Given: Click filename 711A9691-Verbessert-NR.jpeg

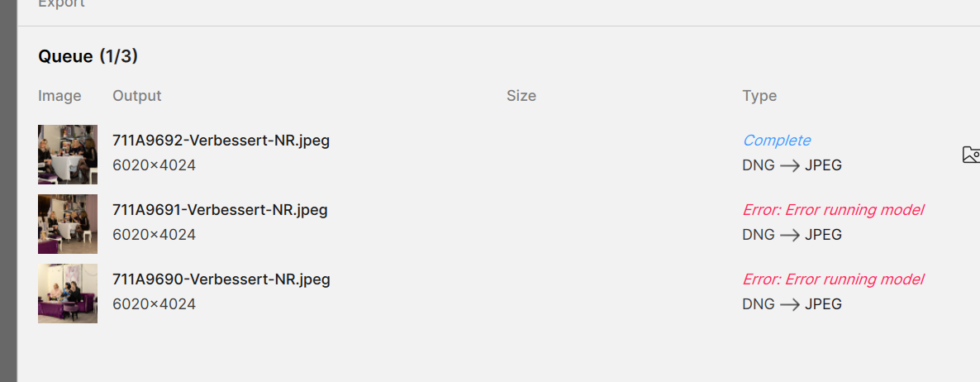Looking at the screenshot, I should pyautogui.click(x=220, y=210).
